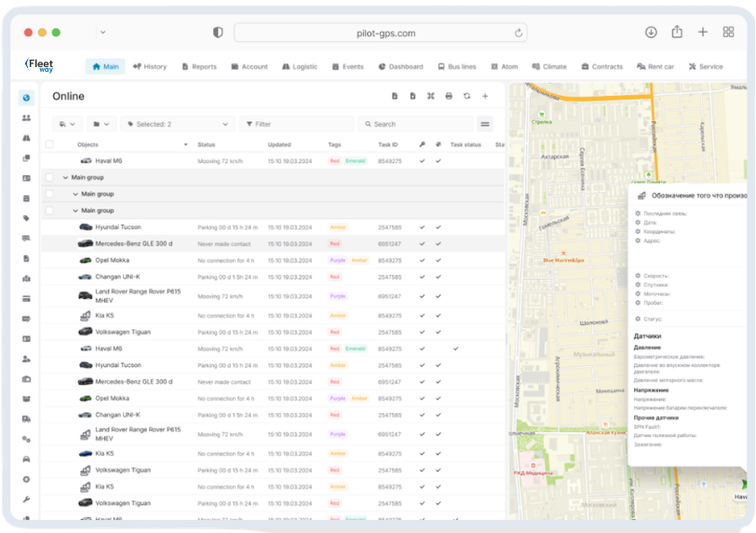Click the Fleet way logo
The height and width of the screenshot is (533, 756).
[x=39, y=65]
